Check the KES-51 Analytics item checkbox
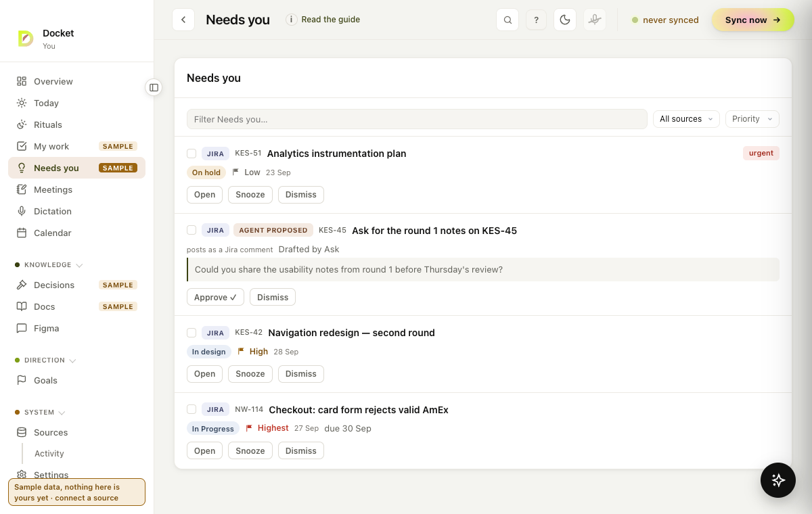812x514 pixels. (x=191, y=154)
